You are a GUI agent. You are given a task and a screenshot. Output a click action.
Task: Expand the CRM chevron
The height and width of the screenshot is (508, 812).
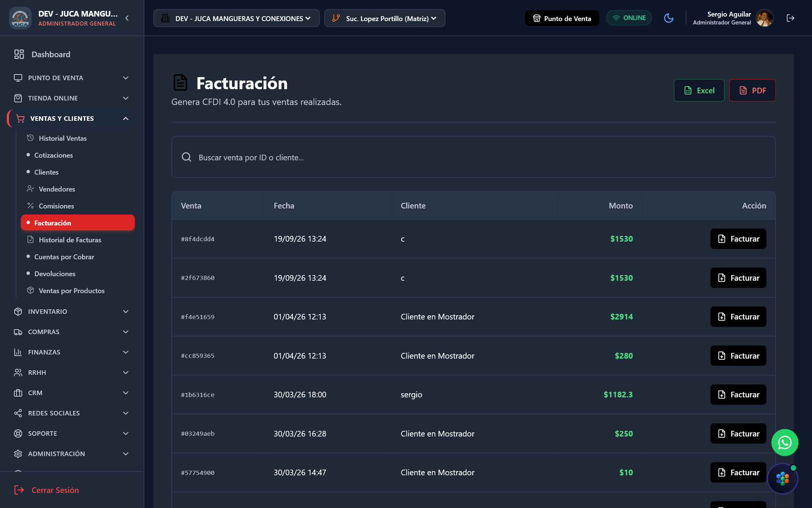pyautogui.click(x=126, y=393)
